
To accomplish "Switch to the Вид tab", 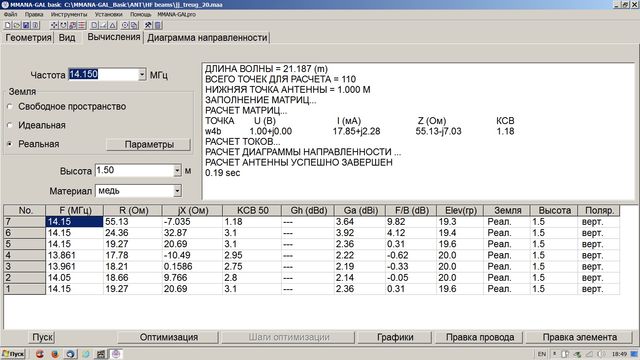I will [67, 38].
